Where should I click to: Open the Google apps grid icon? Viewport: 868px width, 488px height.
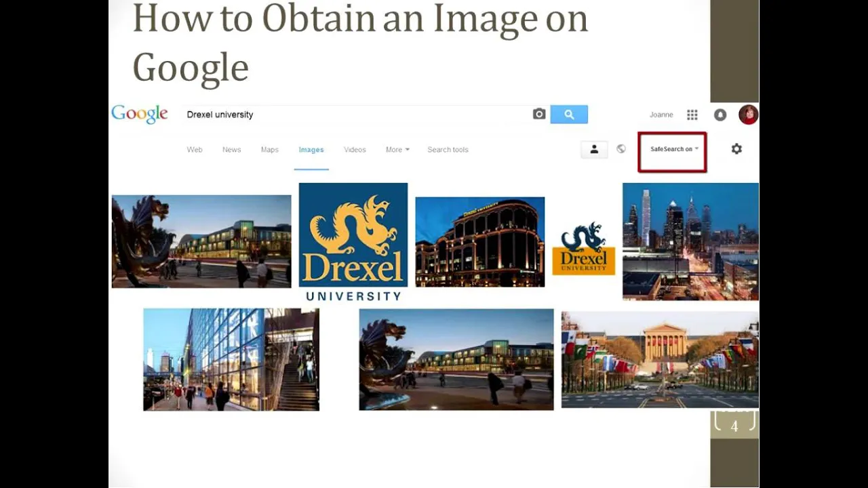[x=692, y=115]
